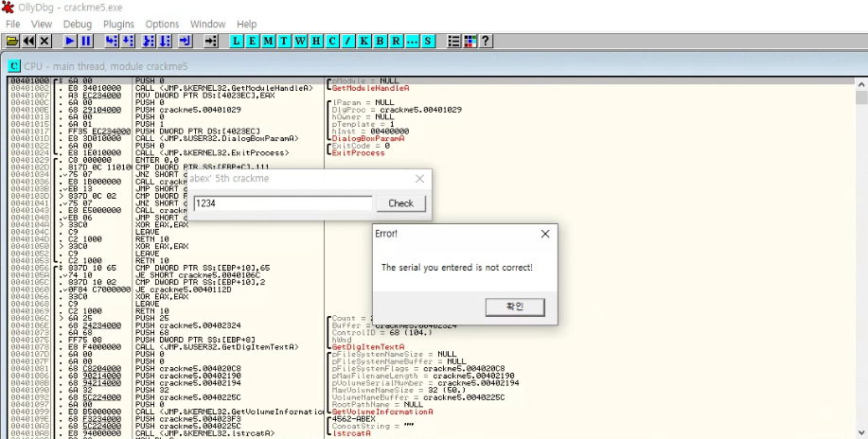Open the Source window (S button)
The image size is (868, 439).
click(428, 41)
